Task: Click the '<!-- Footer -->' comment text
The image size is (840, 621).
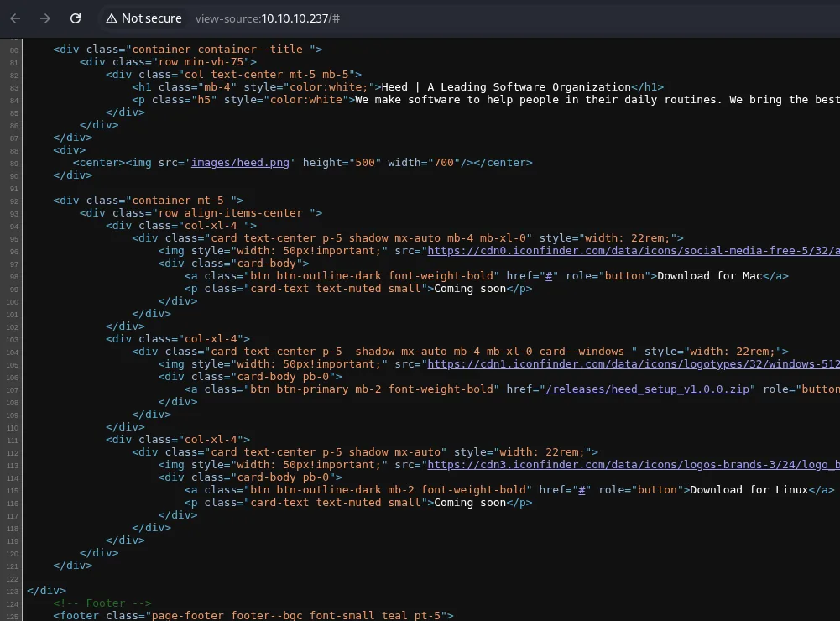Action: [x=102, y=603]
